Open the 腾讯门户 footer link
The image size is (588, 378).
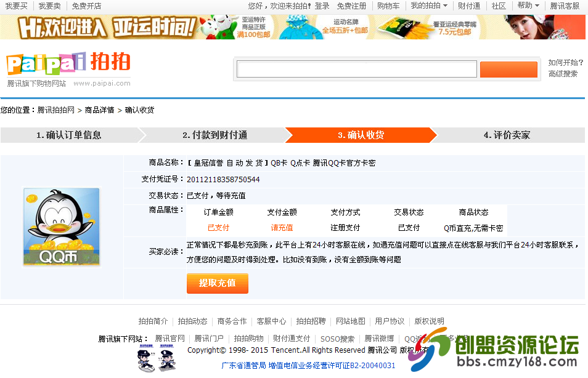[x=209, y=339]
